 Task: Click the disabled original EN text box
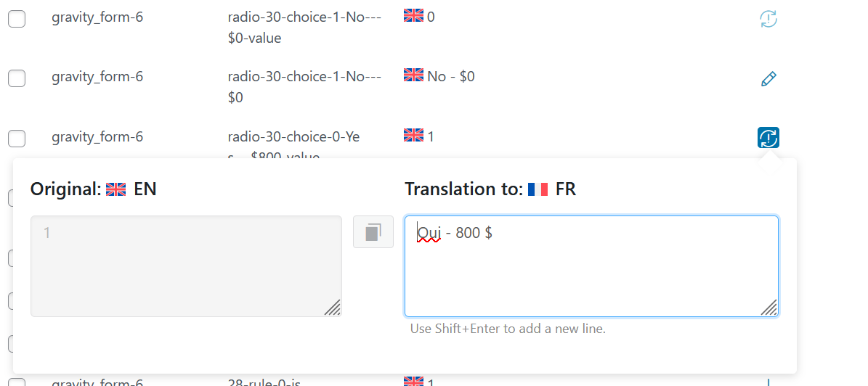click(186, 266)
